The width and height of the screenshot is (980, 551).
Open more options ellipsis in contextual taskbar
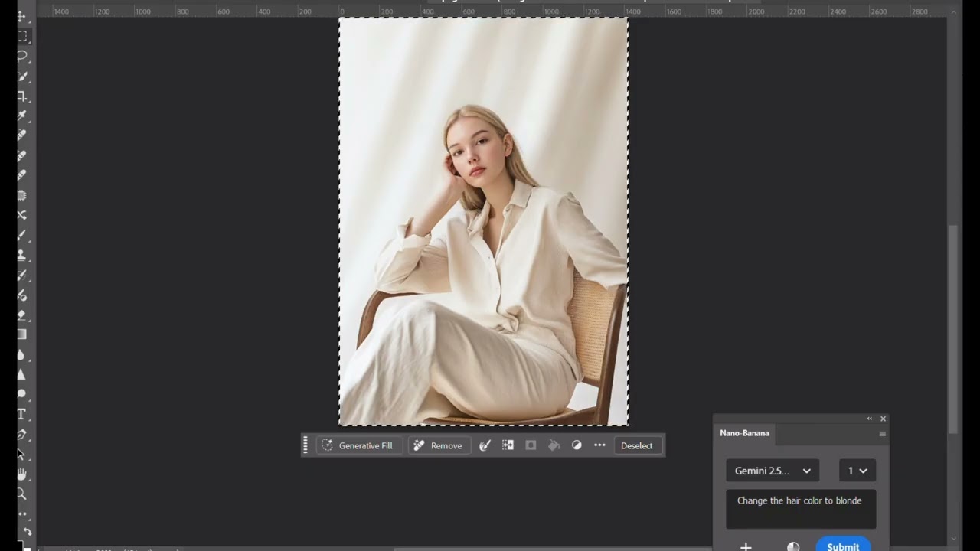[599, 445]
